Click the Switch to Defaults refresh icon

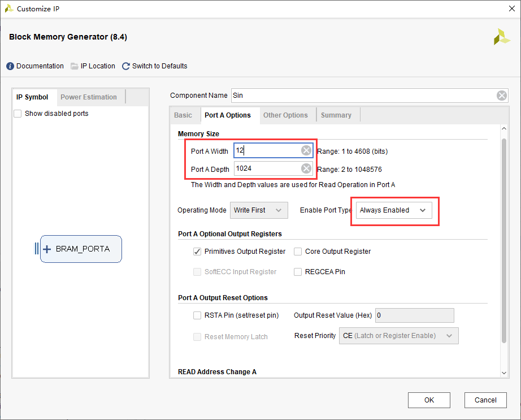(x=126, y=66)
